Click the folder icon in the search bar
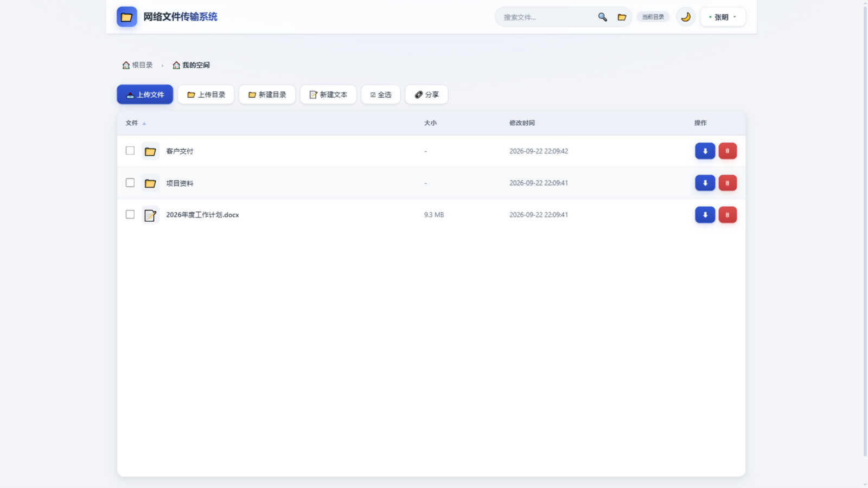This screenshot has height=488, width=868. pos(622,17)
